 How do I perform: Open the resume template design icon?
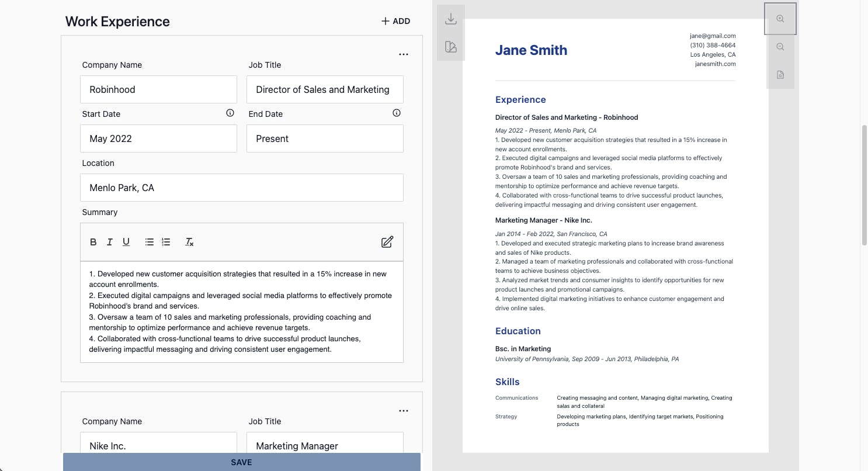pyautogui.click(x=450, y=47)
